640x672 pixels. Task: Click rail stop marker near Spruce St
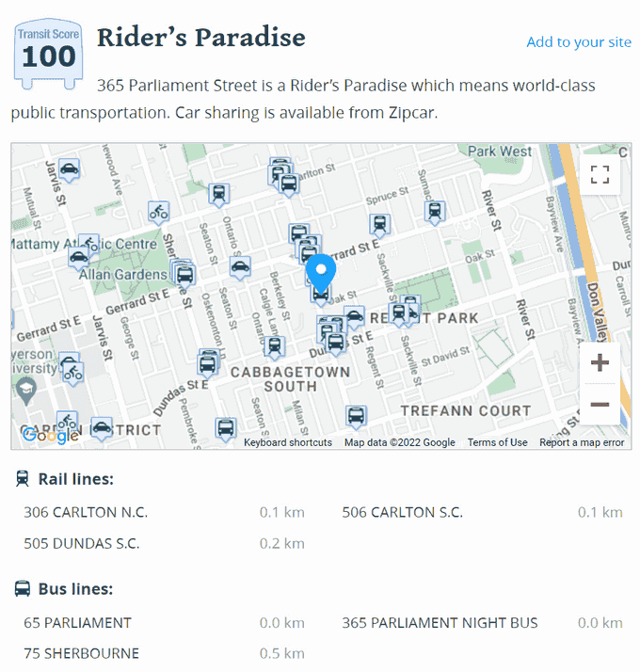tap(380, 226)
